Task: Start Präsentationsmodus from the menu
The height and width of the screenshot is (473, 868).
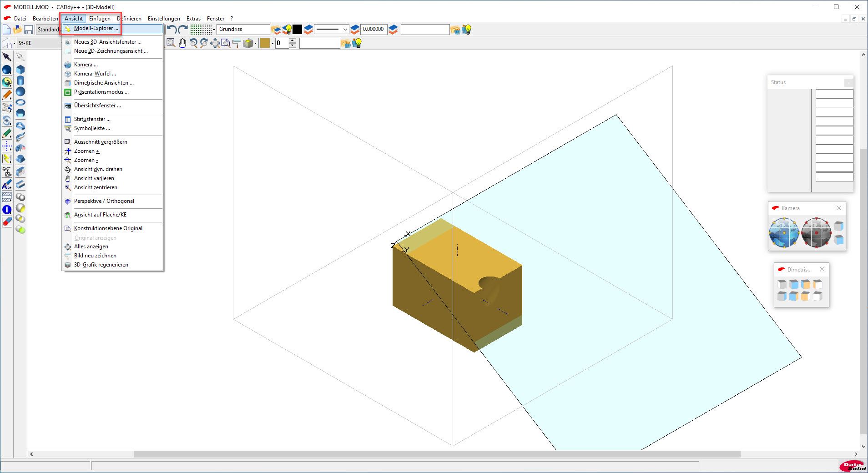Action: click(x=112, y=92)
